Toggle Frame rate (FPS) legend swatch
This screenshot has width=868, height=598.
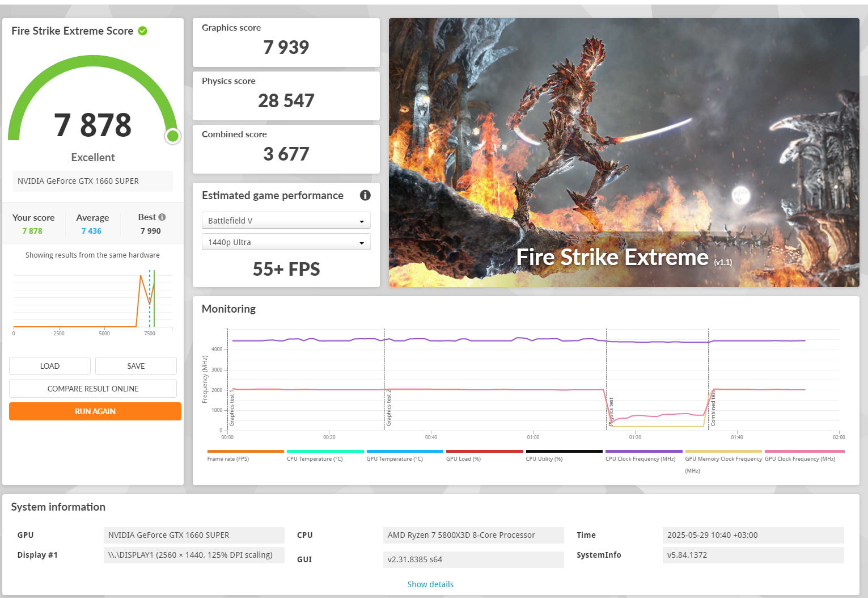click(245, 452)
